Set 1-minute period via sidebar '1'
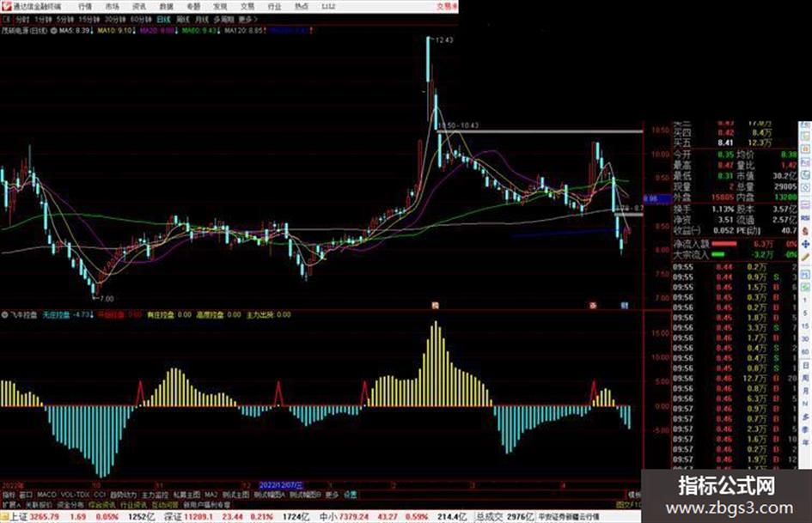This screenshot has width=812, height=523. point(805,301)
